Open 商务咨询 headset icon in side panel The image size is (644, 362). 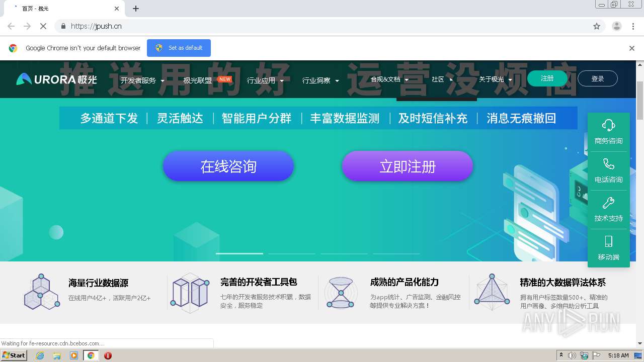[x=608, y=125]
